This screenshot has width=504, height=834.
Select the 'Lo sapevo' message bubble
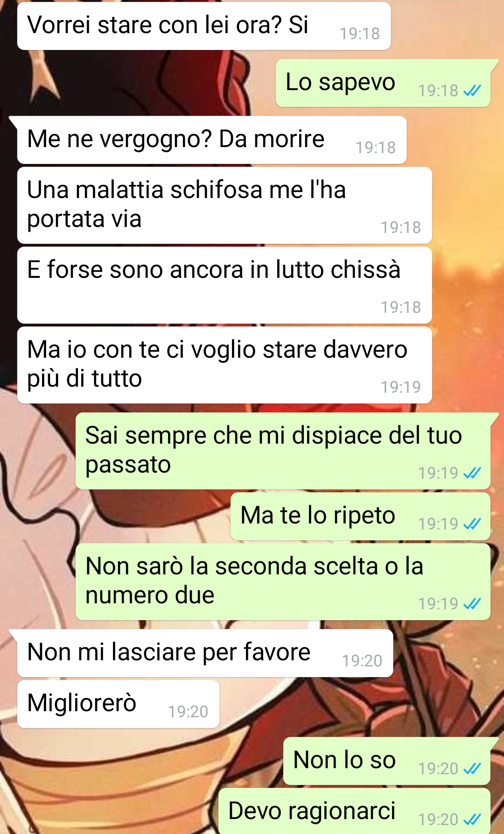(383, 83)
